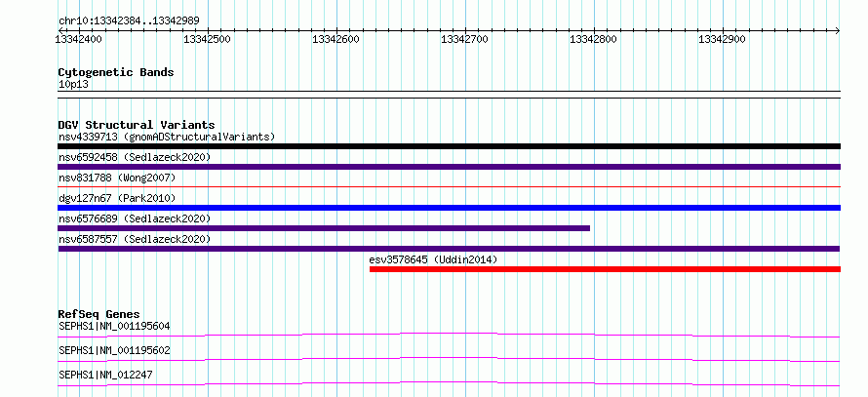This screenshot has height=397, width=868.
Task: Click the SEPHS1|NM_012247 transcript label
Action: pyautogui.click(x=105, y=375)
